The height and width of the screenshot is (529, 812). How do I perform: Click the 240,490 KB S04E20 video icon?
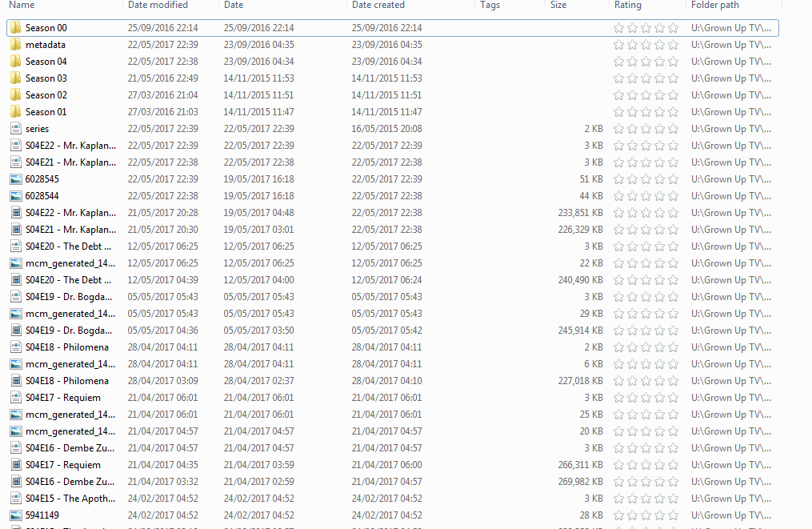point(16,280)
